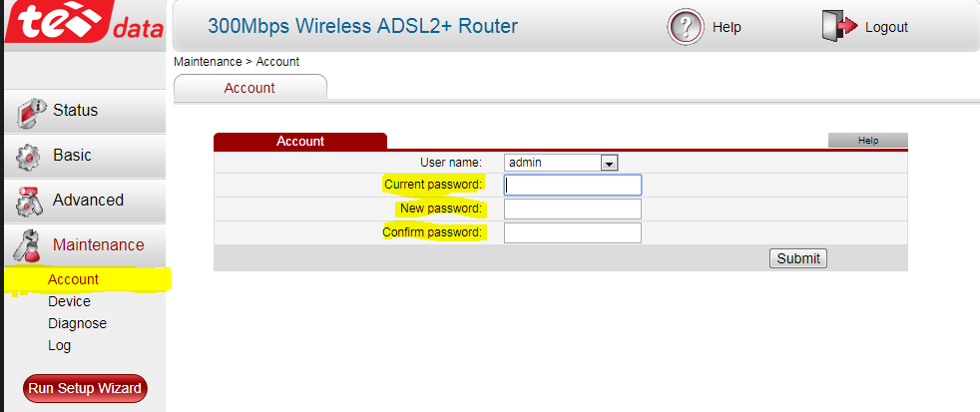980x412 pixels.
Task: Click the small Help button above the form
Action: (867, 141)
